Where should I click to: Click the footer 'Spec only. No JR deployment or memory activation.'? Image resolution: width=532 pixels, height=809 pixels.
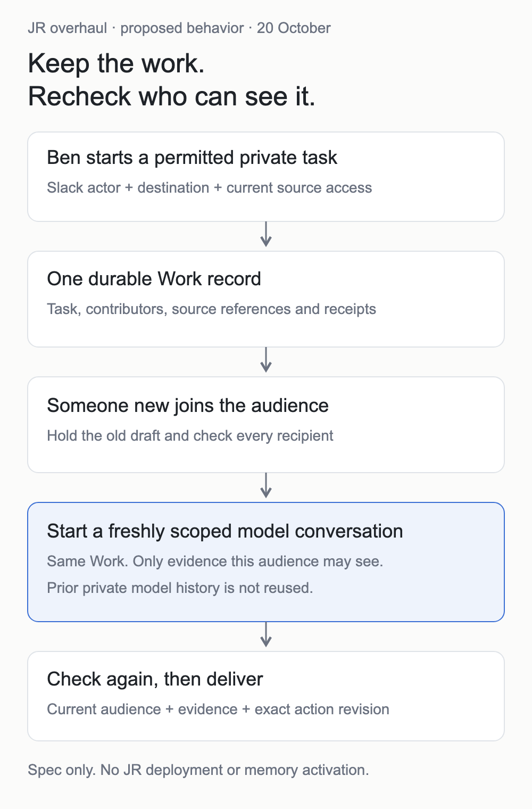point(198,770)
